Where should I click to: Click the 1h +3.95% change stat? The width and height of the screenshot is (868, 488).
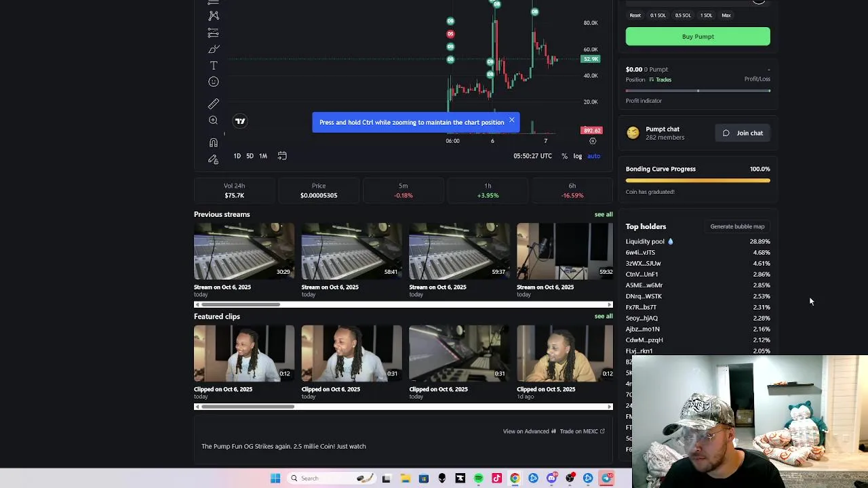[488, 190]
